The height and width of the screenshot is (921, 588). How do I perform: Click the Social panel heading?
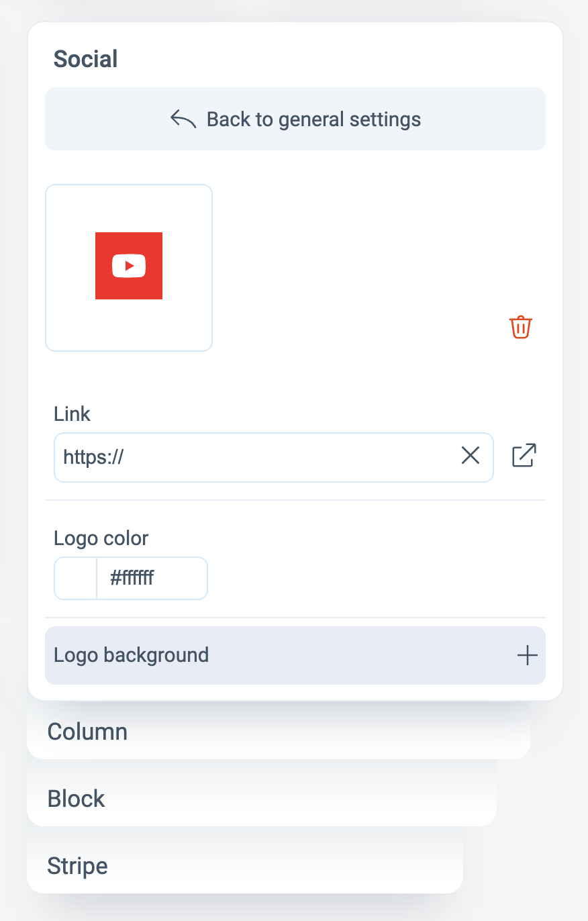pos(86,59)
